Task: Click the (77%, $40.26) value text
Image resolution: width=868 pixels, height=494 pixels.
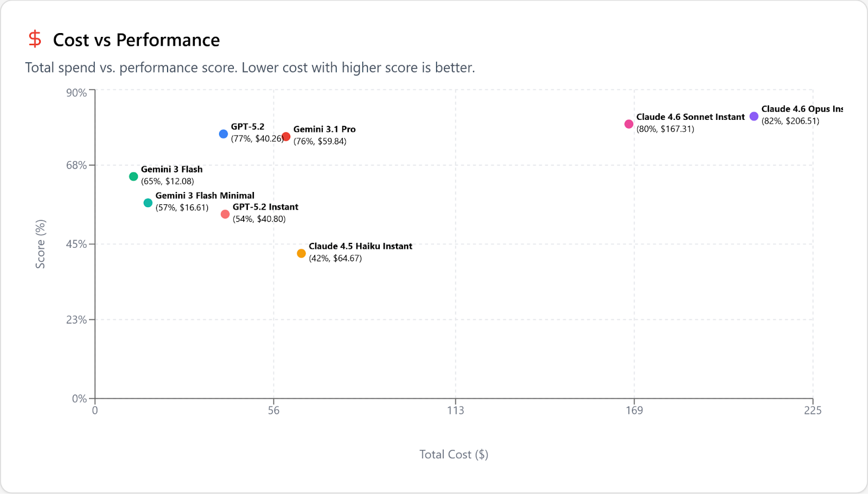Action: click(257, 139)
